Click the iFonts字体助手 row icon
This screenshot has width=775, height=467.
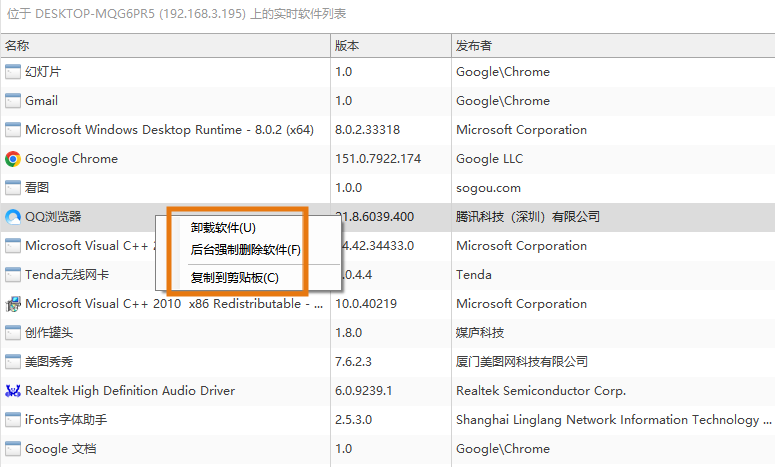[13, 420]
